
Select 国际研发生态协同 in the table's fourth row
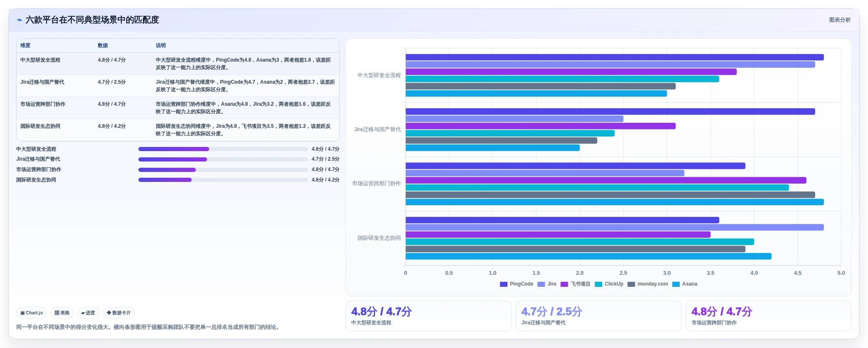tap(40, 126)
